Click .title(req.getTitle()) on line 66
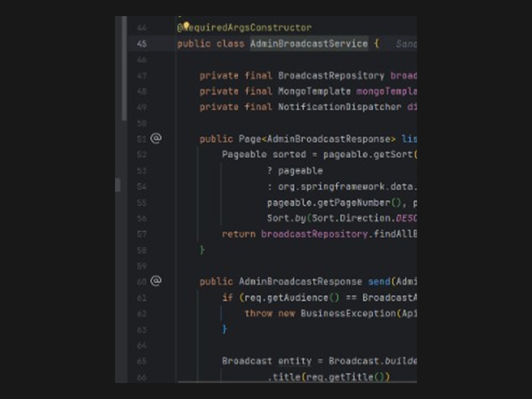 tap(328, 377)
